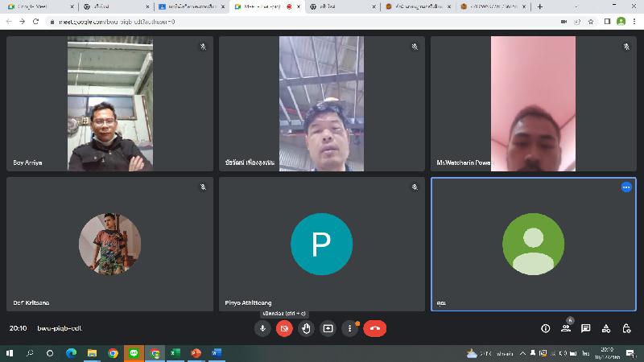The height and width of the screenshot is (362, 644).
Task: Click the red leave call button
Action: (374, 328)
